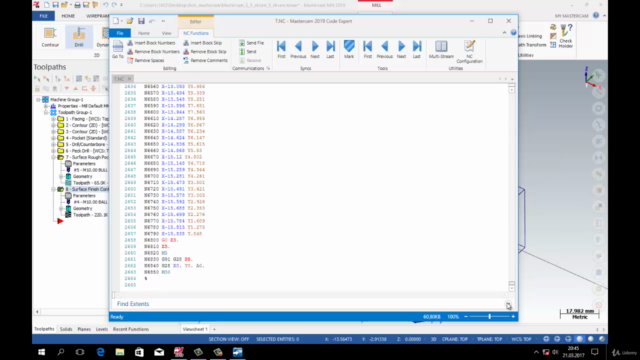Click red insert arrow in Toolpaths tree
Screen dimensions: 640x360
pos(60,221)
